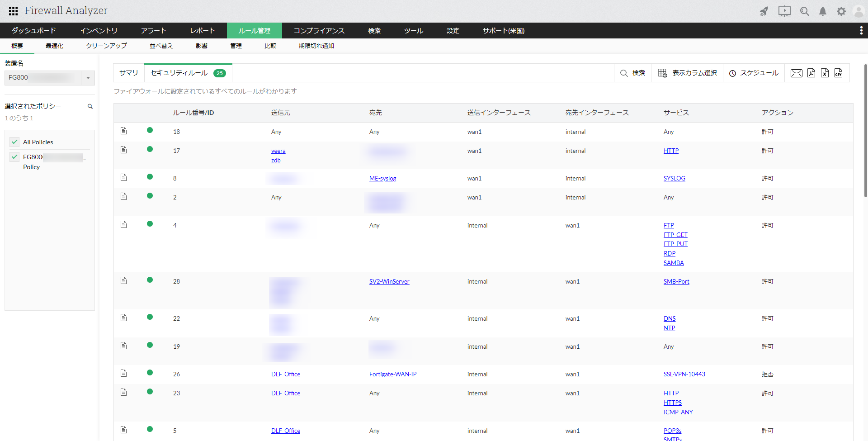Open details document icon for rule 8
Image resolution: width=868 pixels, height=441 pixels.
pos(123,178)
